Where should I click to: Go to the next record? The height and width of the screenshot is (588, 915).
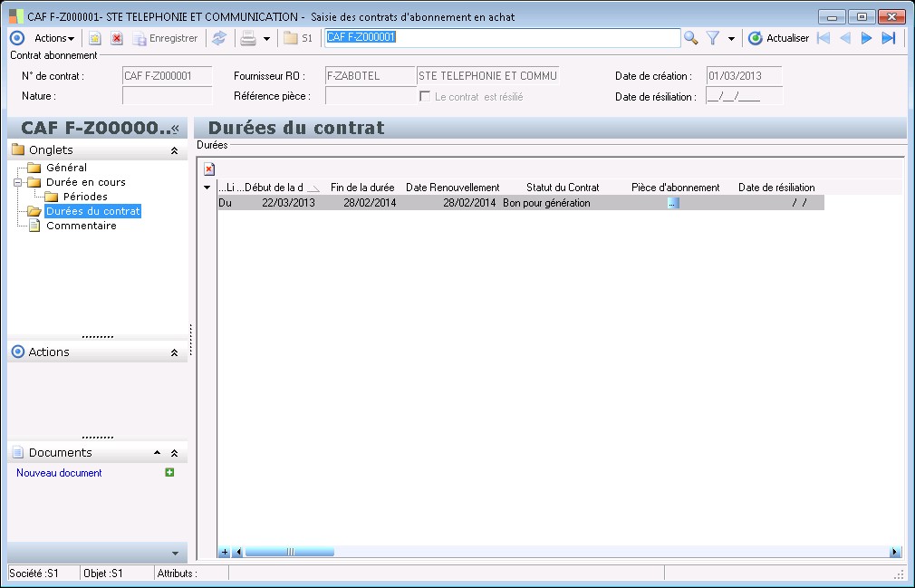[867, 38]
